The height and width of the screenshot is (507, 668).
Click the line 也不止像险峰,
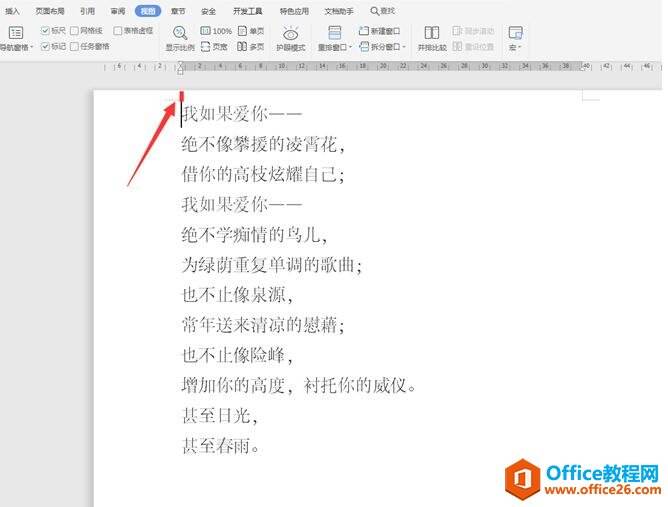point(237,355)
